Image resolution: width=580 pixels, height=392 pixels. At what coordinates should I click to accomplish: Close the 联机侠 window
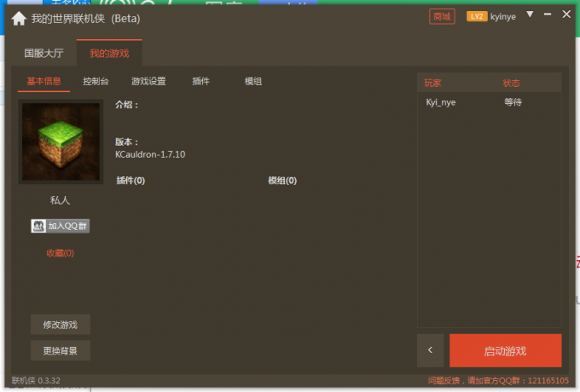(566, 14)
